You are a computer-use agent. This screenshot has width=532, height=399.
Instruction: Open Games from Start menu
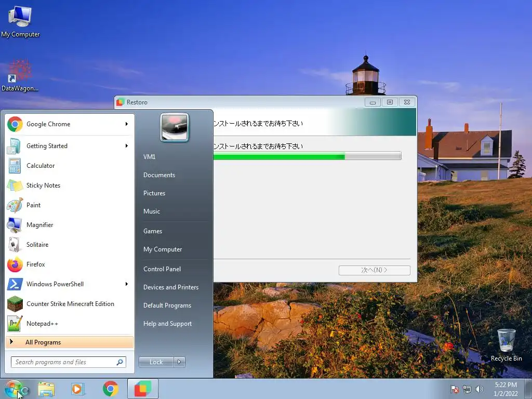click(x=153, y=231)
